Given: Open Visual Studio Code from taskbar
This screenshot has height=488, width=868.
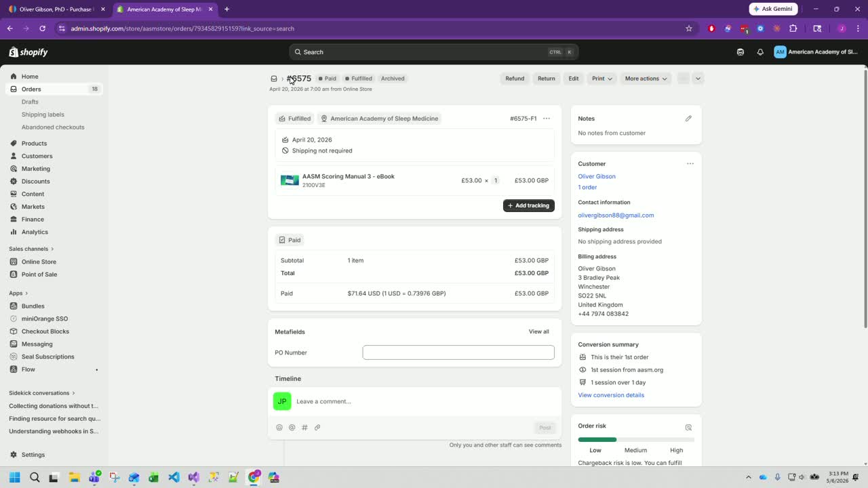Looking at the screenshot, I should tap(174, 477).
